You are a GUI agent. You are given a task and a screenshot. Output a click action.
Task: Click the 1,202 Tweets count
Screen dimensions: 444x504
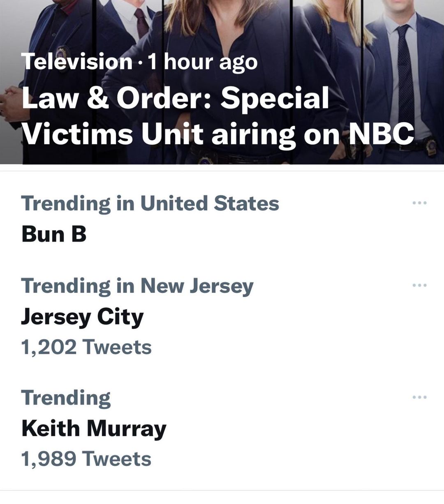86,347
